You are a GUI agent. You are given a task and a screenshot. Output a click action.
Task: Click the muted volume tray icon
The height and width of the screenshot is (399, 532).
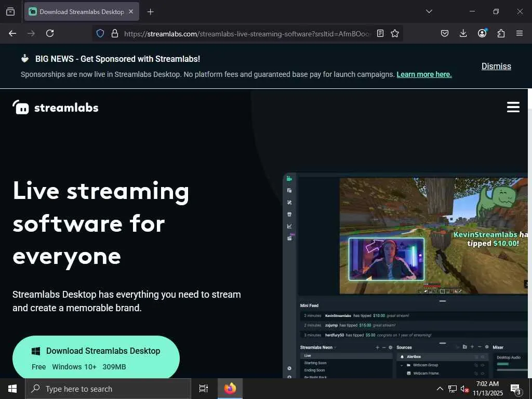pos(464,389)
